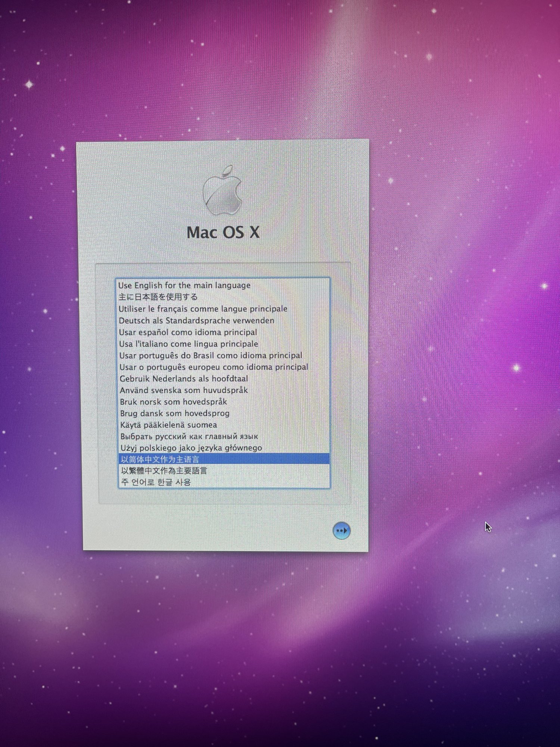The height and width of the screenshot is (747, 560).
Task: Select "Bruk norsk som hovedspråk"
Action: click(x=224, y=402)
